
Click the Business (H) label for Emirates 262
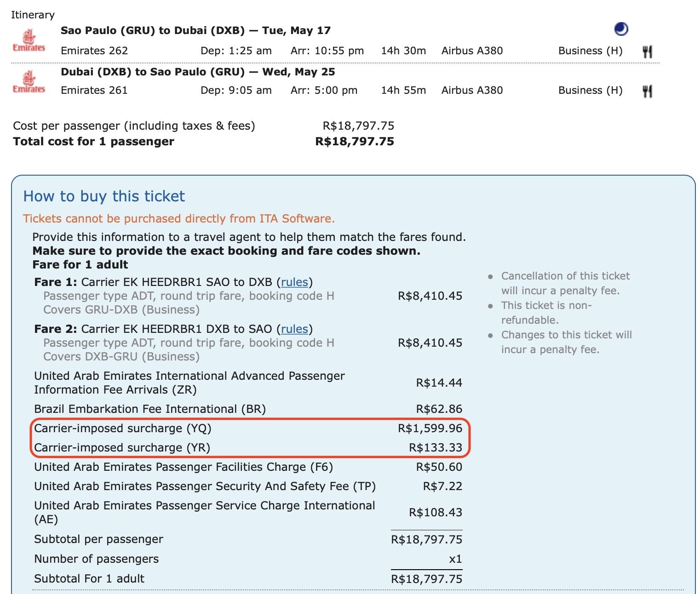pyautogui.click(x=590, y=51)
